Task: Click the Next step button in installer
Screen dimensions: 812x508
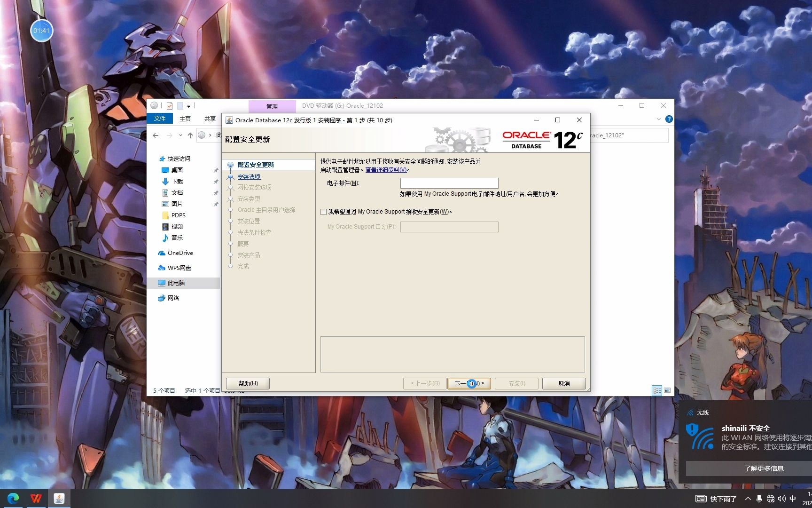Action: coord(469,383)
